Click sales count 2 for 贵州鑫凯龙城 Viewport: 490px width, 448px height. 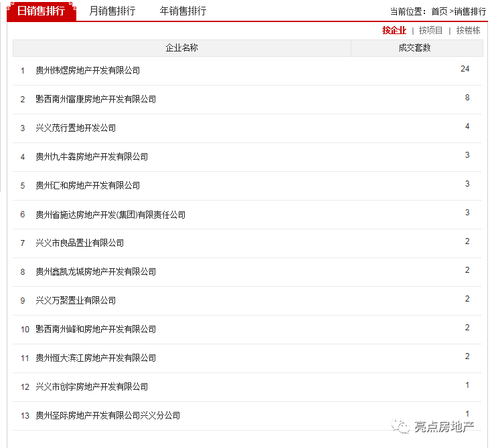click(467, 269)
